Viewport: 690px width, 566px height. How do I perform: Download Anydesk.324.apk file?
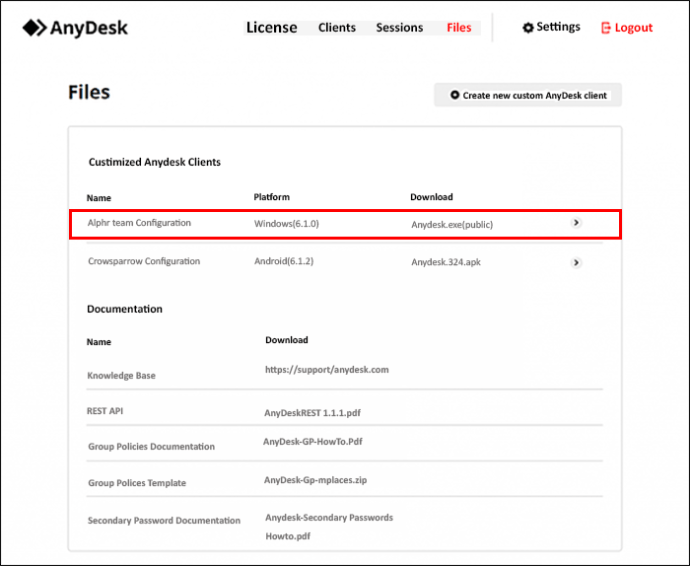tap(446, 262)
